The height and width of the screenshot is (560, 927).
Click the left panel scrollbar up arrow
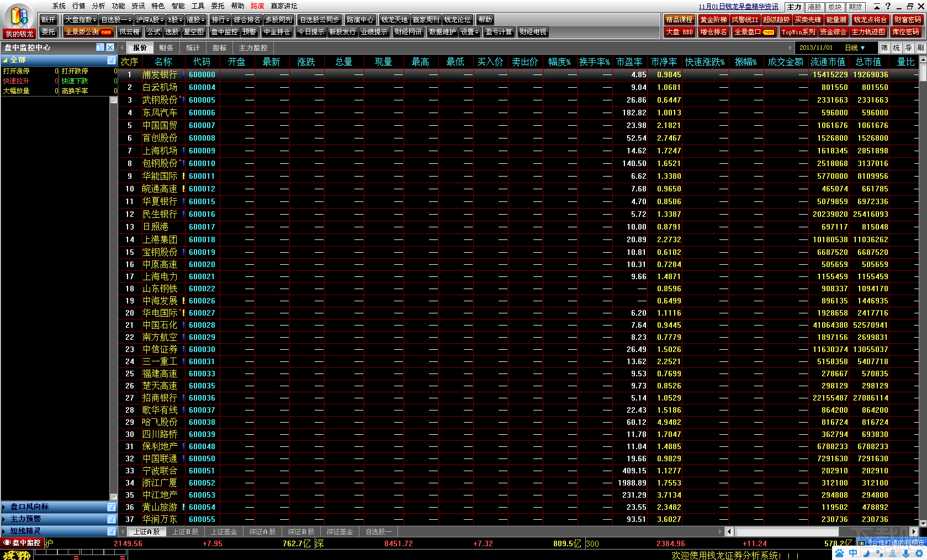[114, 100]
